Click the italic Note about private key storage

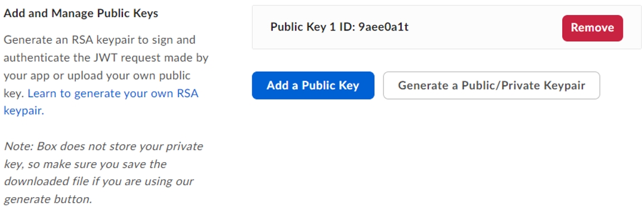[x=103, y=173]
